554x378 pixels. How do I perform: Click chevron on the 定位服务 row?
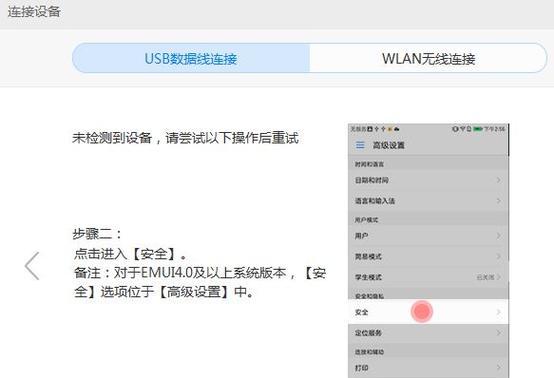499,333
